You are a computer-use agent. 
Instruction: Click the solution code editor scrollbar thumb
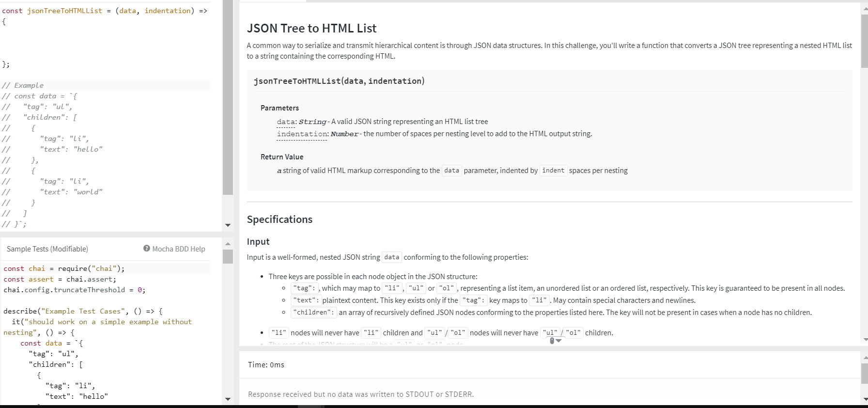click(x=228, y=97)
